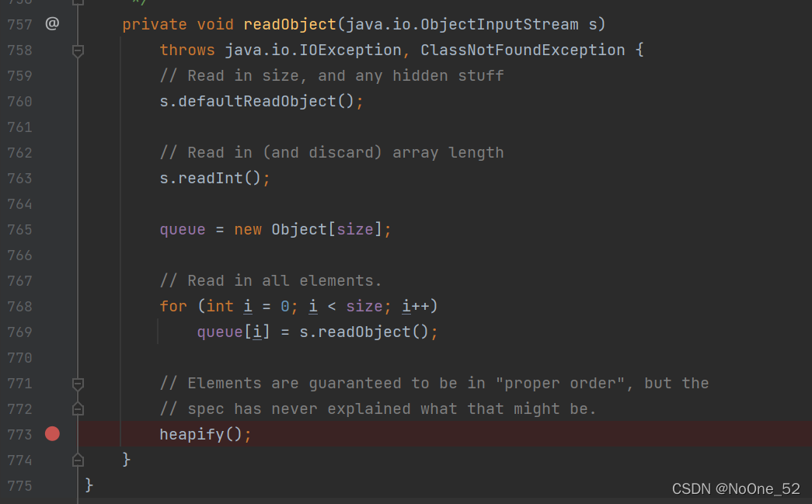Click line number 768 in the gutter
The image size is (812, 504).
pyautogui.click(x=19, y=306)
